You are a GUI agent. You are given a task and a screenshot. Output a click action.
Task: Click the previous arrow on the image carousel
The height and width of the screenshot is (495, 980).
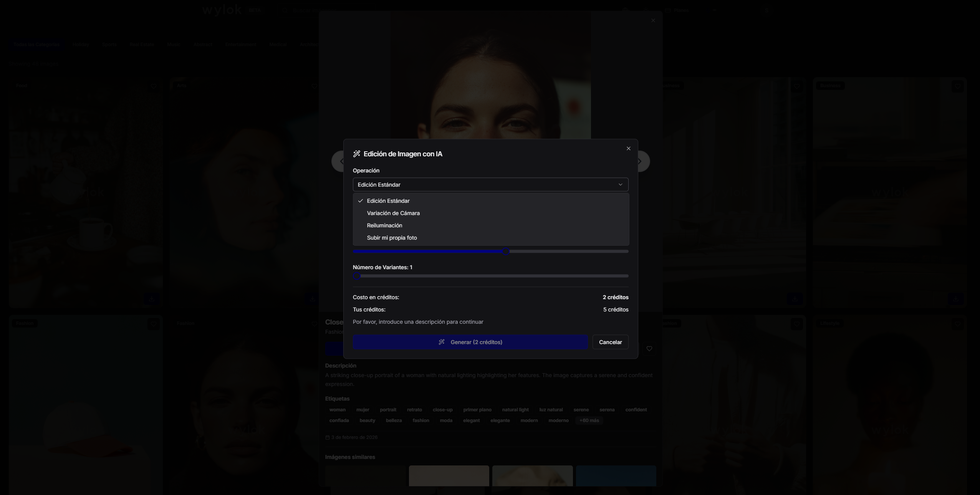(341, 161)
